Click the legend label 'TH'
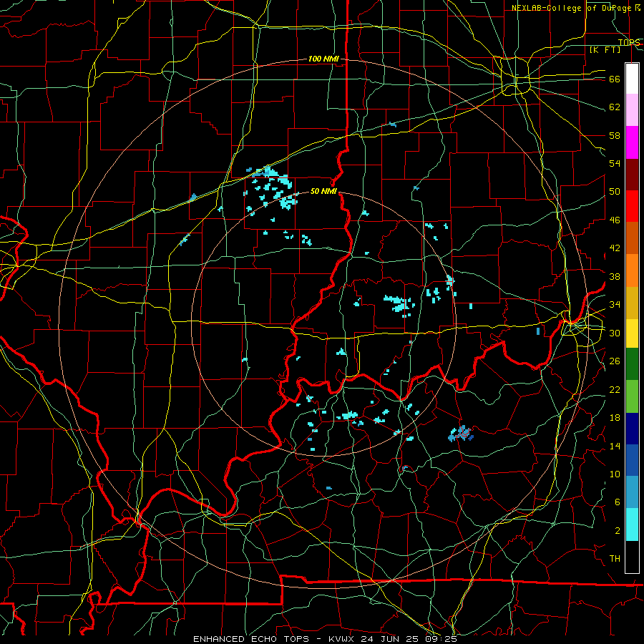The height and width of the screenshot is (644, 644). coord(615,559)
